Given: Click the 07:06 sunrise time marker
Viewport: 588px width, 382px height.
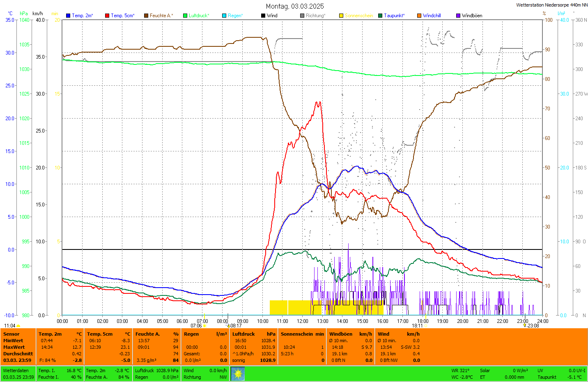Looking at the screenshot, I should pos(196,326).
